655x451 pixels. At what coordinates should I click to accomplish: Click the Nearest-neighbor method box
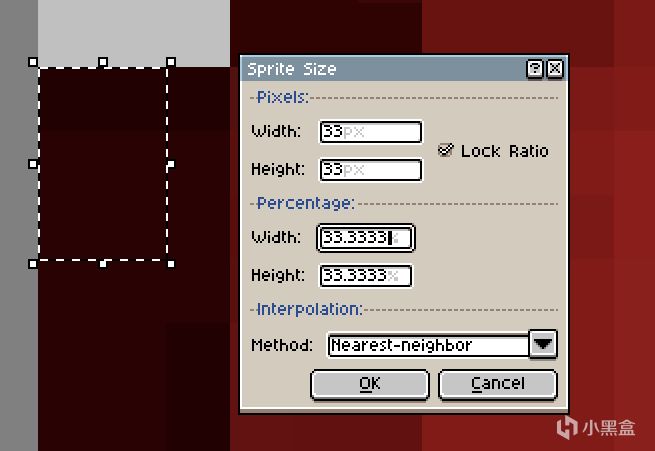(x=428, y=345)
